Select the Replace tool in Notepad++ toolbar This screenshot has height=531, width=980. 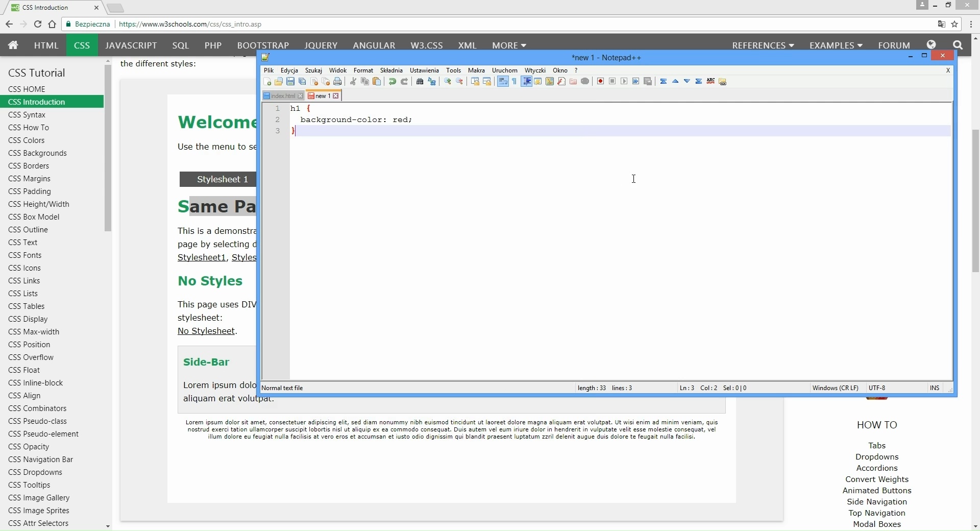coord(431,82)
